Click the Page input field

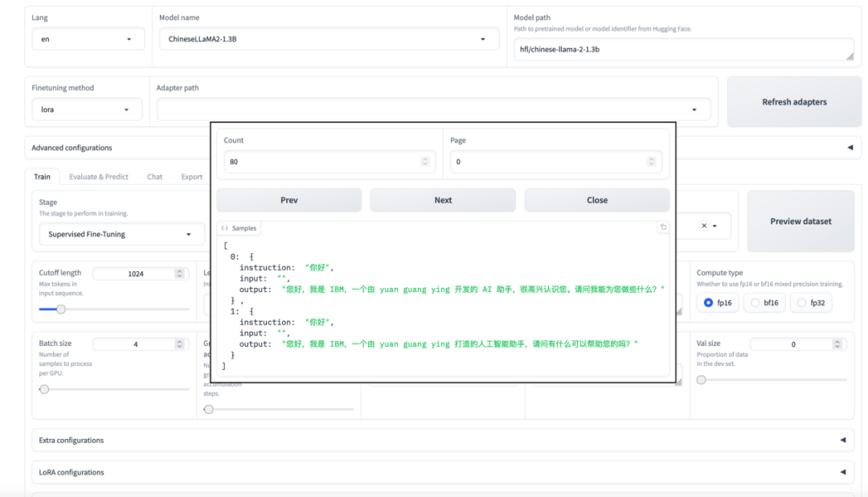point(556,162)
